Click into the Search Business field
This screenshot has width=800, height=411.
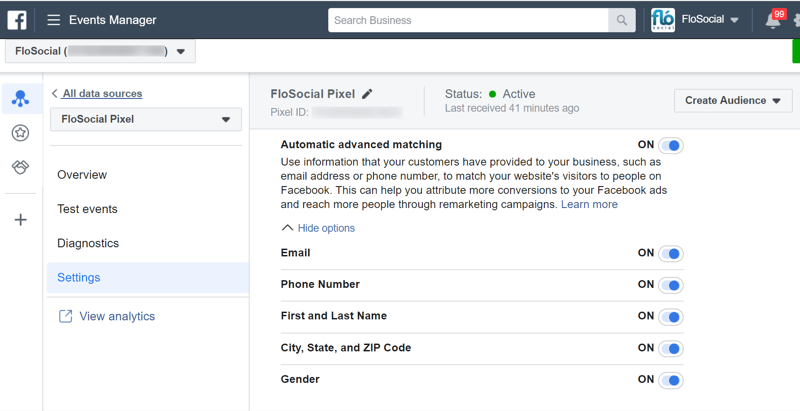coord(468,20)
